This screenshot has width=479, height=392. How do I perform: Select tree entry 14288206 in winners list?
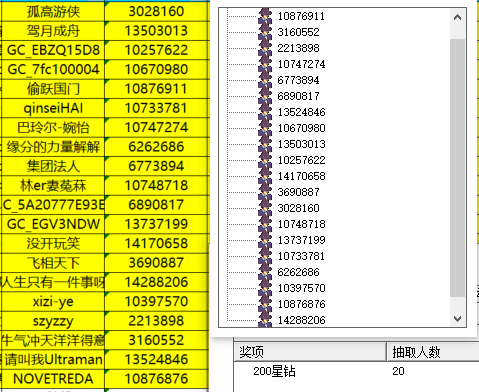[301, 320]
